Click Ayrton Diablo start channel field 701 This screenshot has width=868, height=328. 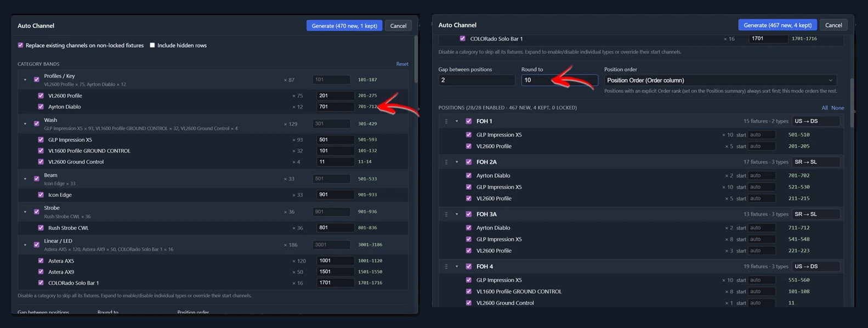pyautogui.click(x=335, y=106)
